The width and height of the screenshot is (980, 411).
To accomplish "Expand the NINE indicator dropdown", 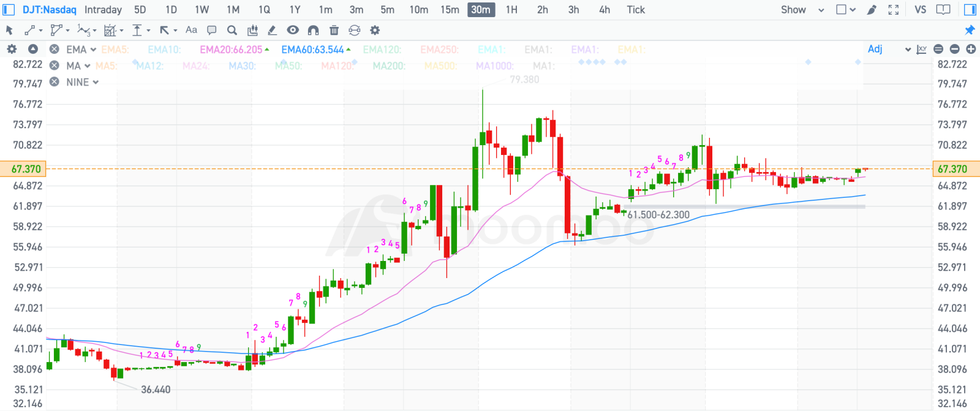I will coord(96,82).
